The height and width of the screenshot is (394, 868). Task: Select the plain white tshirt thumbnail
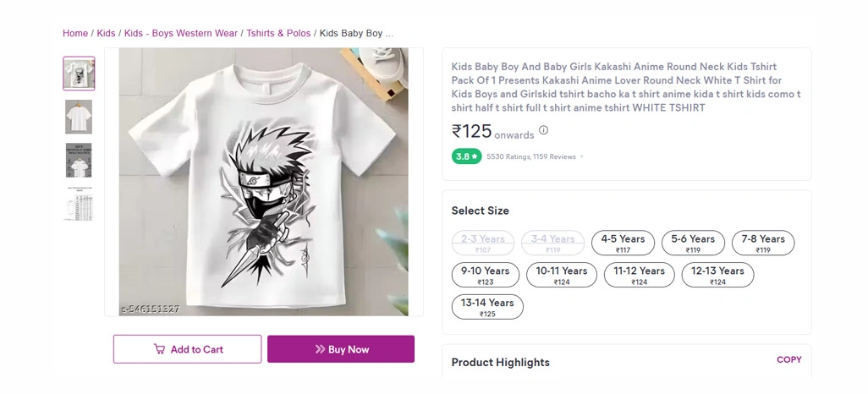[x=79, y=117]
